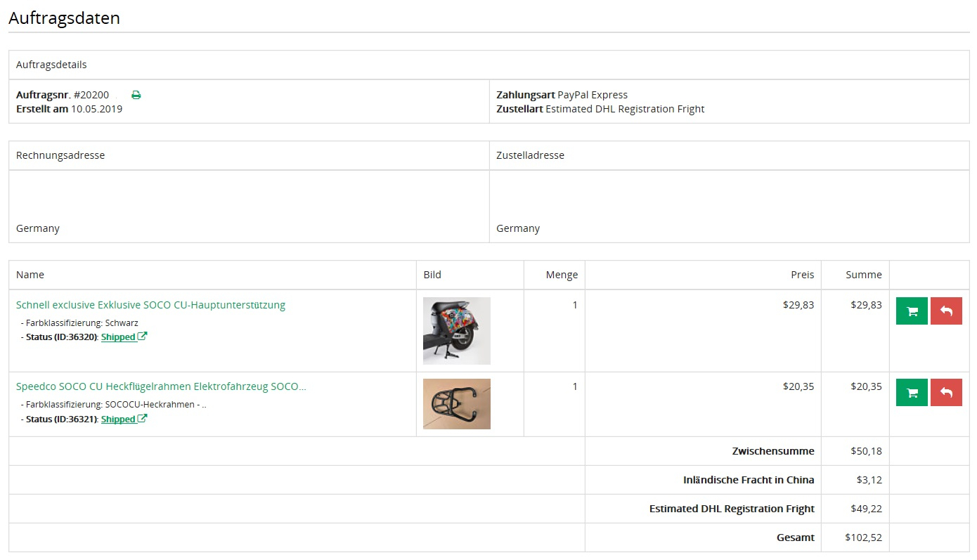Reorder the SOCO CU-Hauptunterstützung via cart button

click(x=912, y=311)
